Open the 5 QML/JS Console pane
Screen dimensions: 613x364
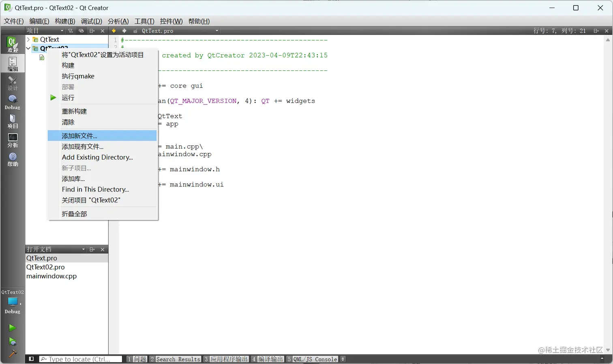(312, 359)
